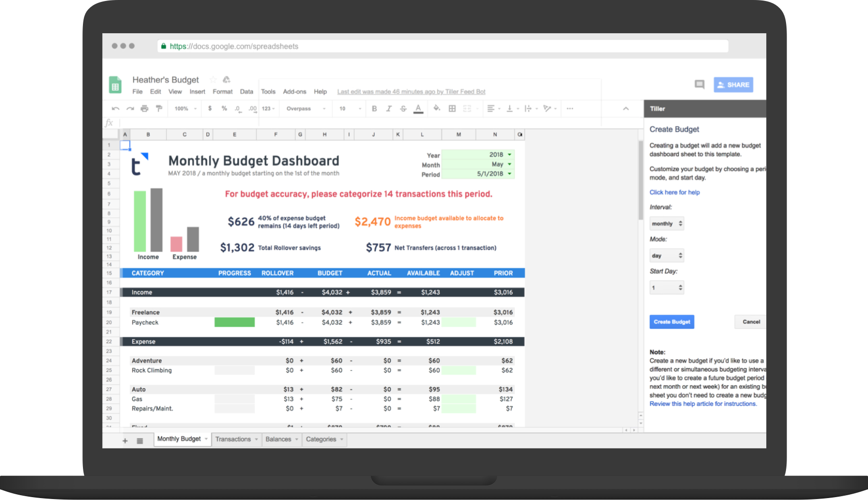The image size is (868, 500).
Task: Increase decimal places icon
Action: click(252, 109)
